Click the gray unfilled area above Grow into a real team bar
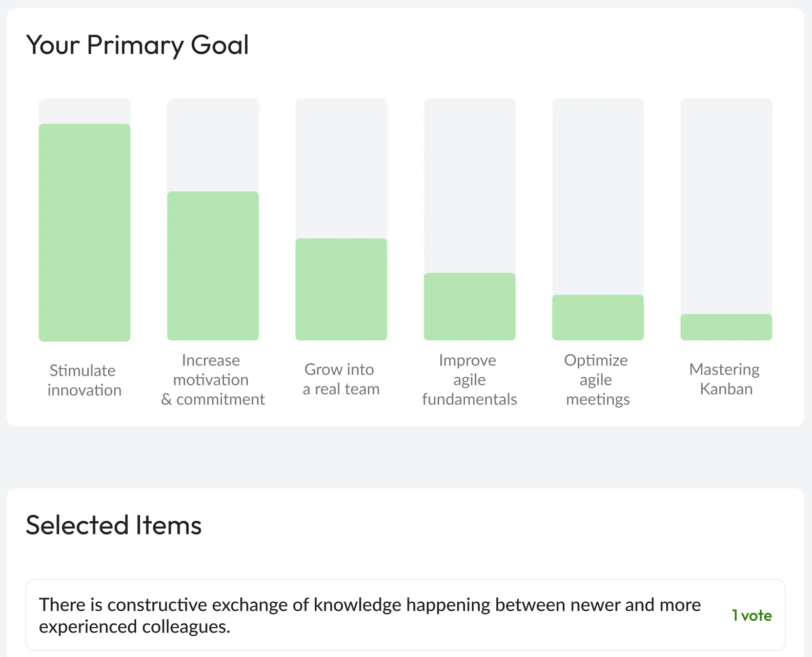 [341, 168]
